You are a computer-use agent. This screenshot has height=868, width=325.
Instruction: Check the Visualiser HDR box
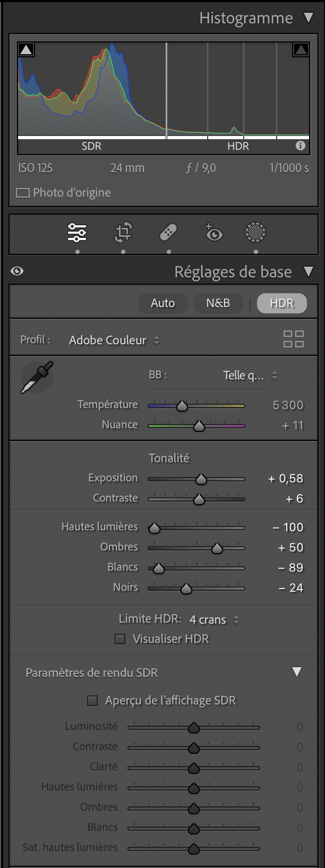click(120, 639)
